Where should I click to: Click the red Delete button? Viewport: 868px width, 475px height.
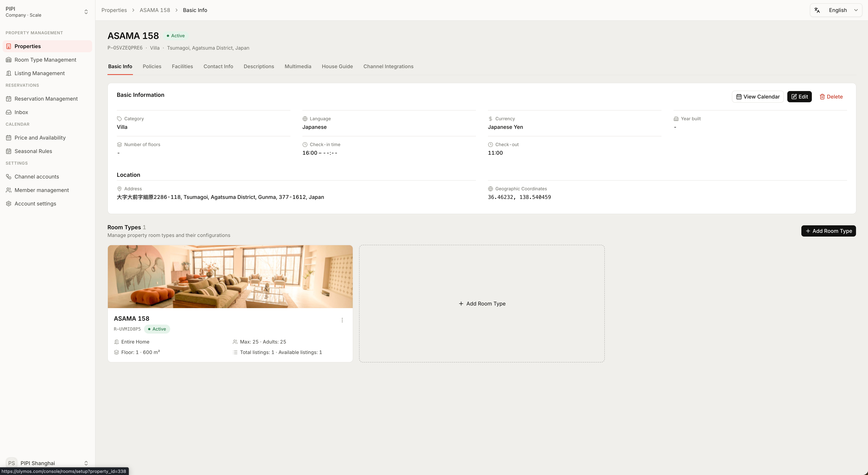coord(831,97)
